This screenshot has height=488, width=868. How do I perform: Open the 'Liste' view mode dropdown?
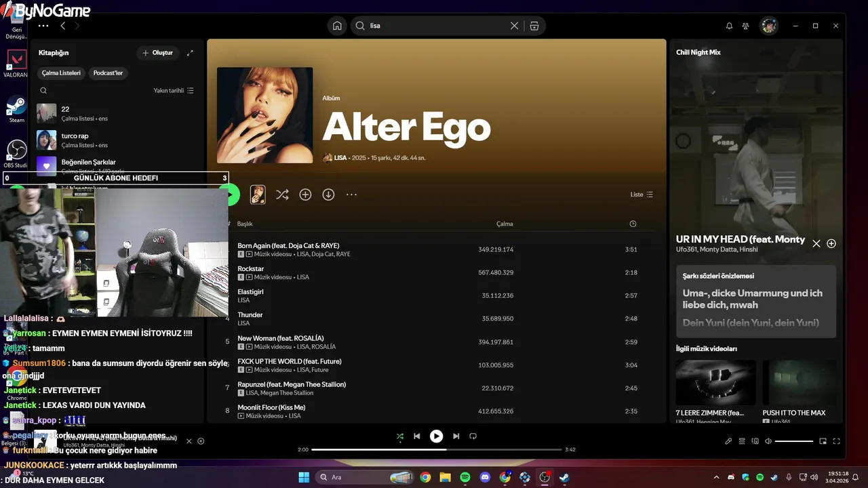point(642,195)
